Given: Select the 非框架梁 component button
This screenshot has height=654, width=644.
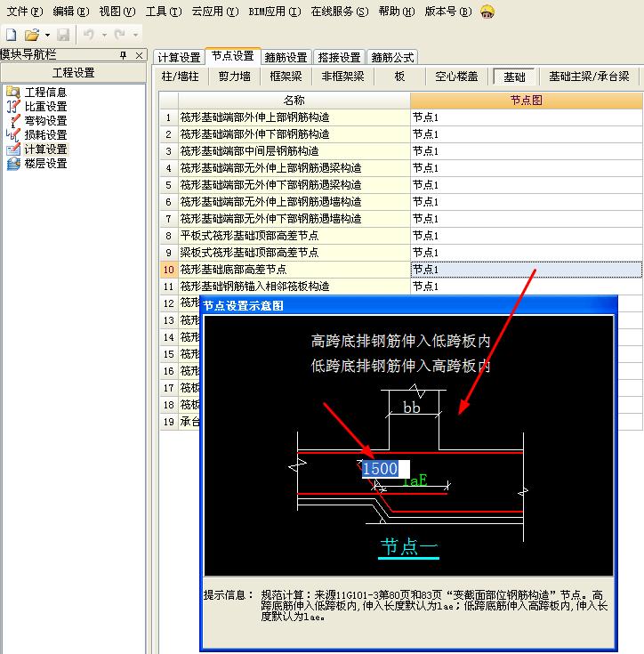Looking at the screenshot, I should pos(342,77).
